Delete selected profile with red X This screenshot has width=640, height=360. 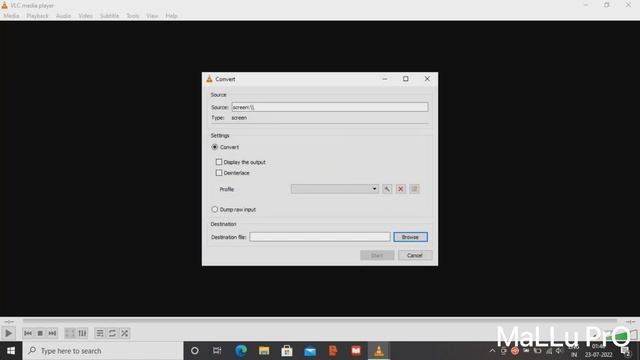[401, 189]
